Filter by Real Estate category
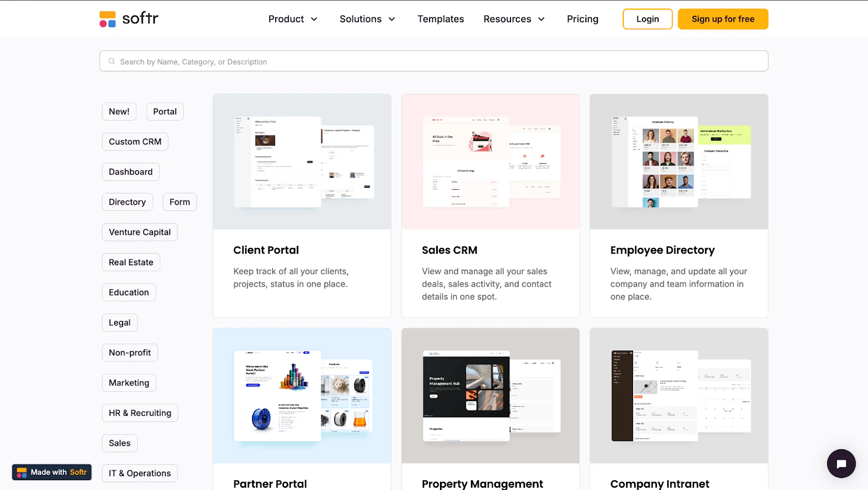Screen dimensions: 868x490 click(131, 262)
